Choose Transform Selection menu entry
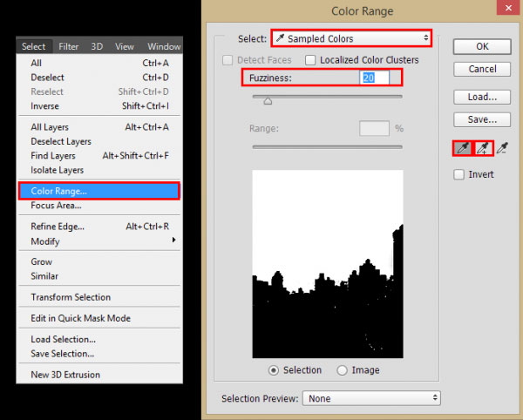This screenshot has width=523, height=420. pos(99,297)
